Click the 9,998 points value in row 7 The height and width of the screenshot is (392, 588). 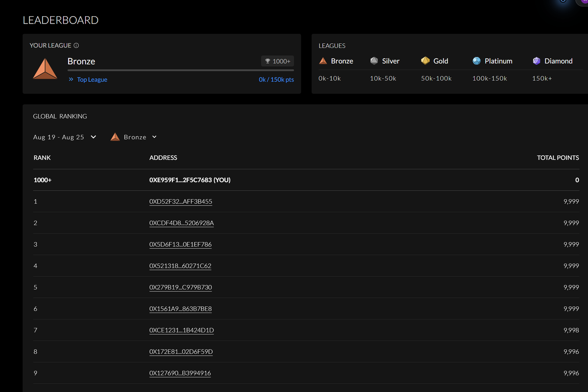[x=571, y=330]
